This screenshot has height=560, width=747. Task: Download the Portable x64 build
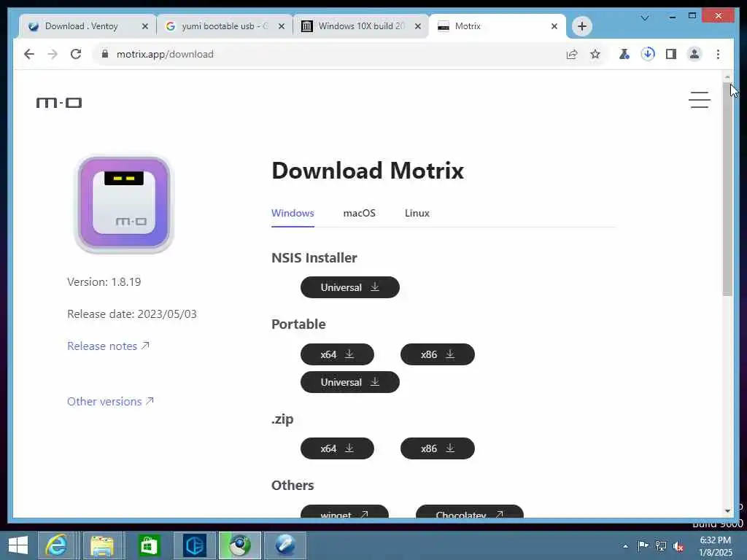(337, 354)
